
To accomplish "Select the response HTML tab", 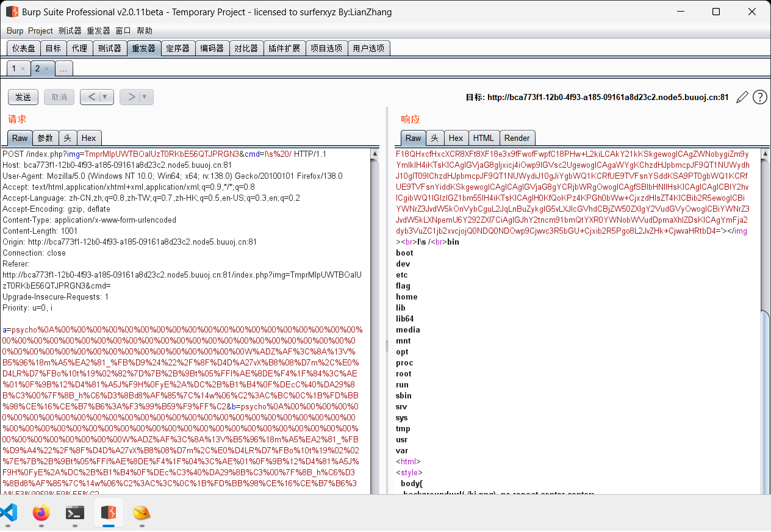I will (484, 138).
